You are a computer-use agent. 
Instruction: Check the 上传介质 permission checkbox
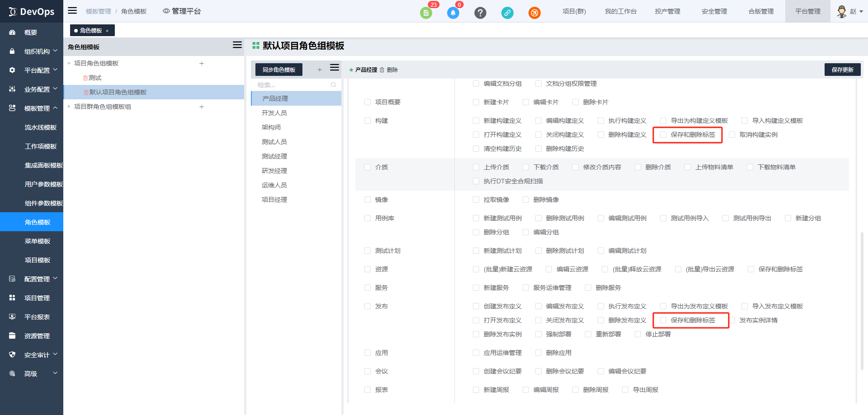[476, 167]
